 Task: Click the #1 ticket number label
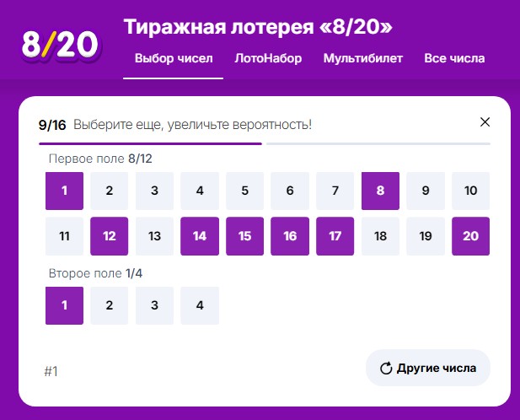coord(51,371)
